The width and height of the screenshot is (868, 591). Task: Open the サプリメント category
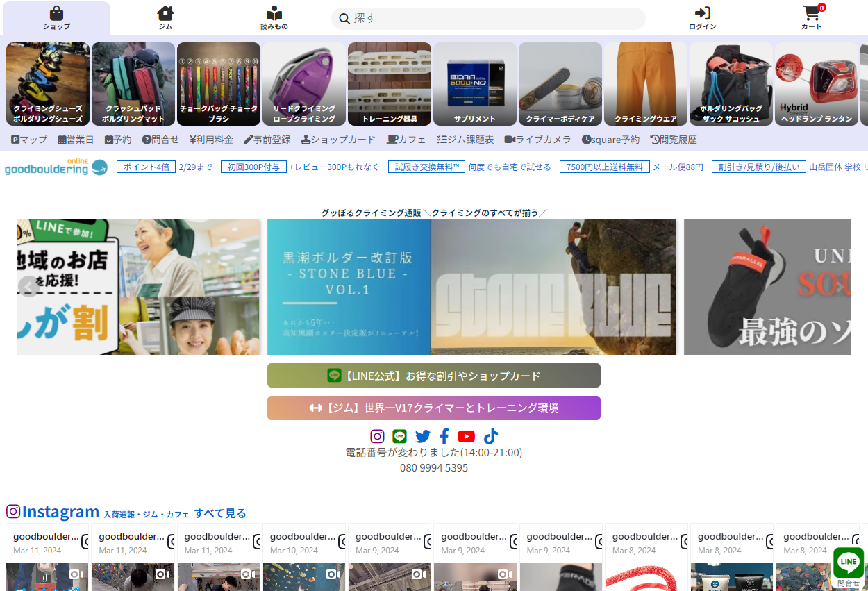coord(475,84)
